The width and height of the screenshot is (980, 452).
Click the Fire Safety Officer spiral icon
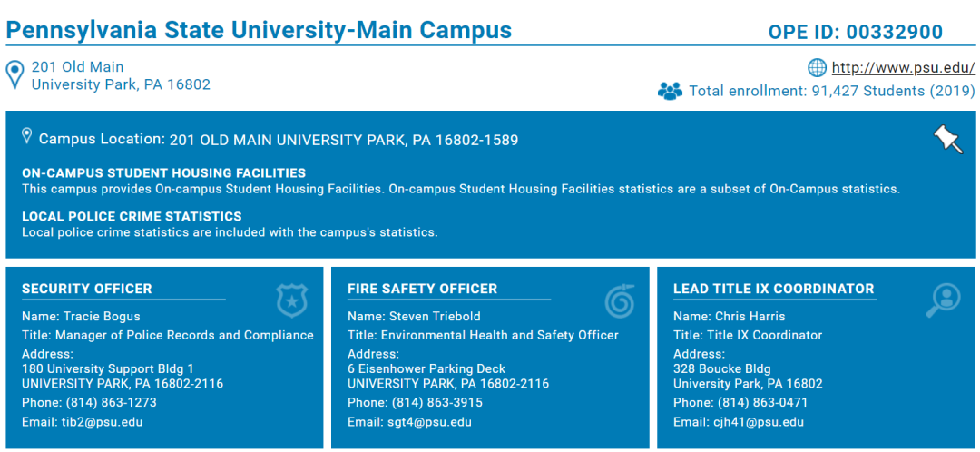[x=620, y=300]
